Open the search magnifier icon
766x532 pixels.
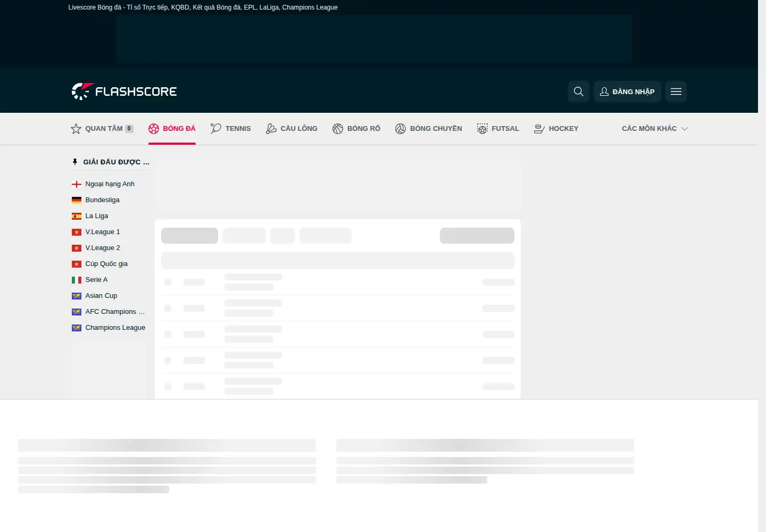pos(579,92)
